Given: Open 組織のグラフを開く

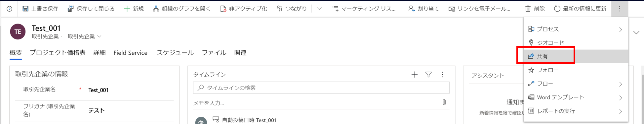Looking at the screenshot, I should pos(181,9).
